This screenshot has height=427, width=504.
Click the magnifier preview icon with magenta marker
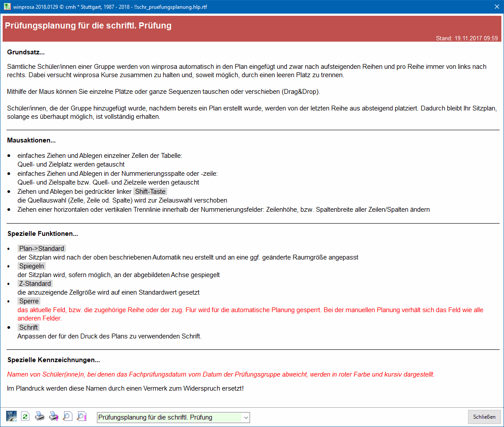point(82,416)
